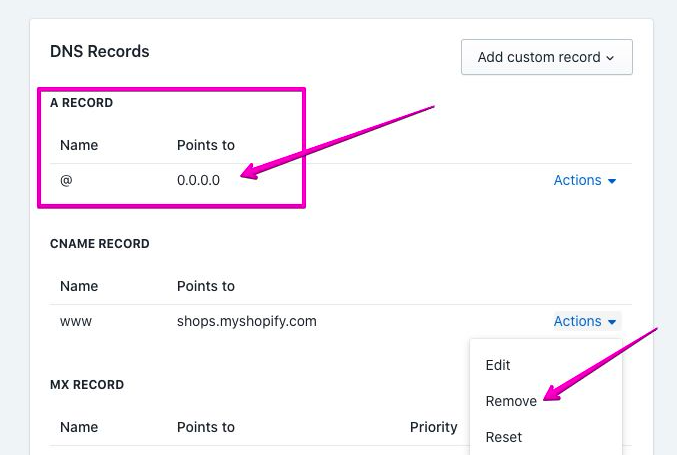Click the A RECORD section label

point(81,103)
